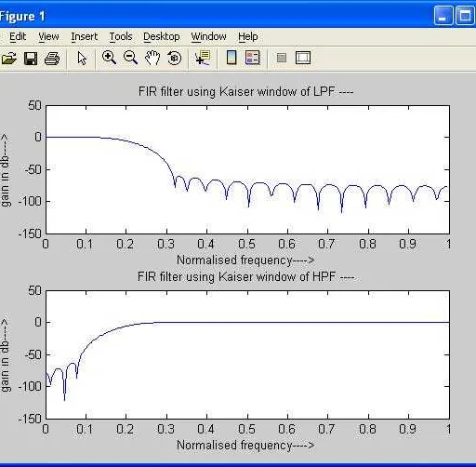
Task: Open the Desktop menu
Action: (x=162, y=36)
